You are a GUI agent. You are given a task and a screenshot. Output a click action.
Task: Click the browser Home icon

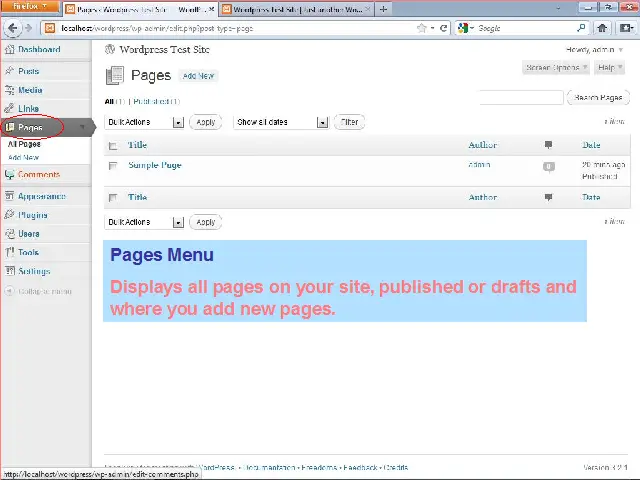602,28
